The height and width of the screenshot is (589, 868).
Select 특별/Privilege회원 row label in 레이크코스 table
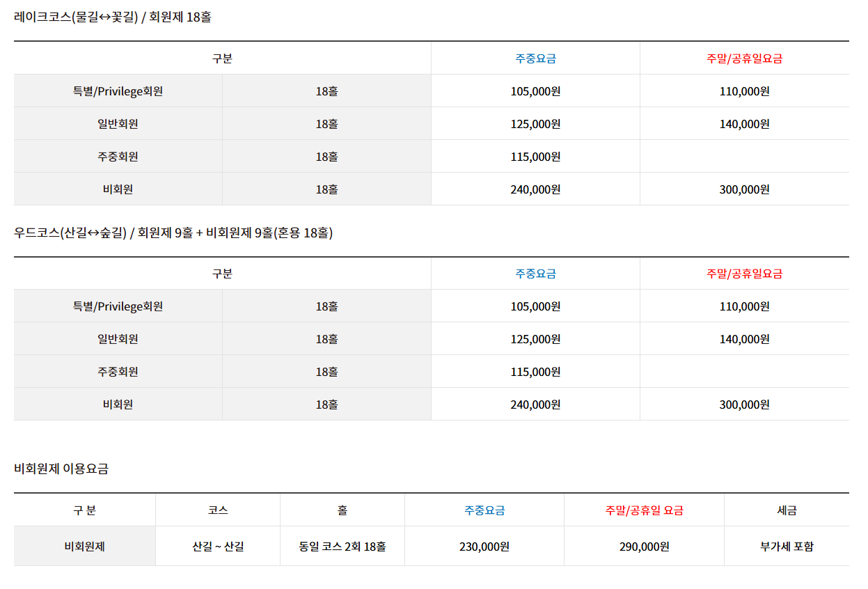tap(118, 91)
